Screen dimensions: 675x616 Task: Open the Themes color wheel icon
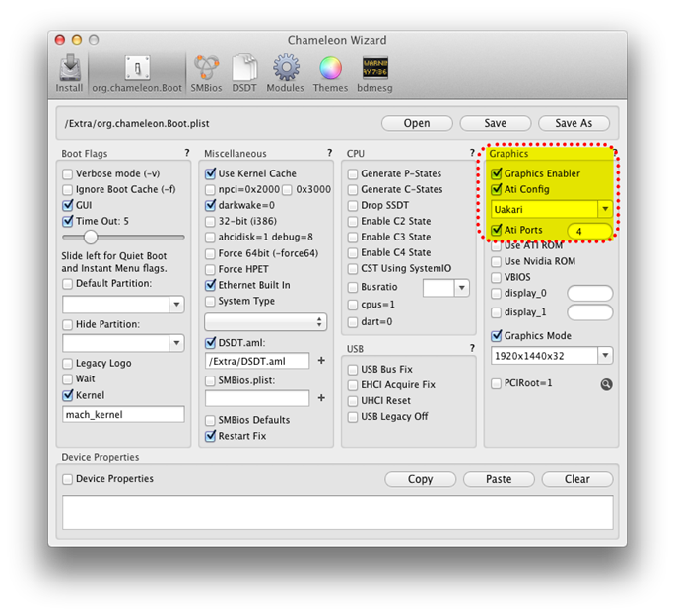tap(330, 73)
